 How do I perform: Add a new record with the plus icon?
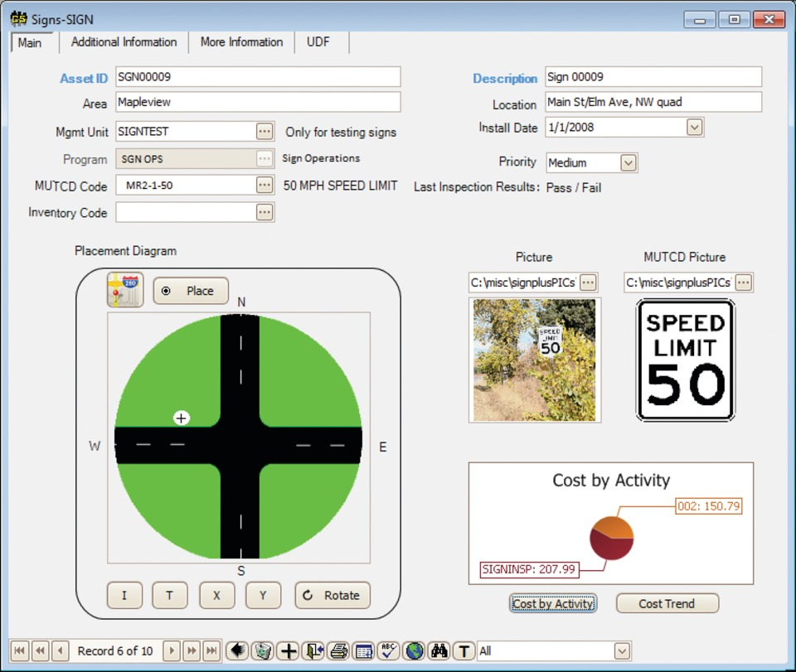tap(289, 650)
